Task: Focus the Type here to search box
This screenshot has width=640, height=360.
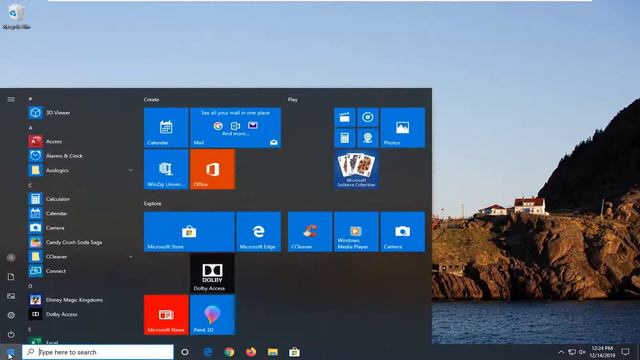Action: coord(98,352)
